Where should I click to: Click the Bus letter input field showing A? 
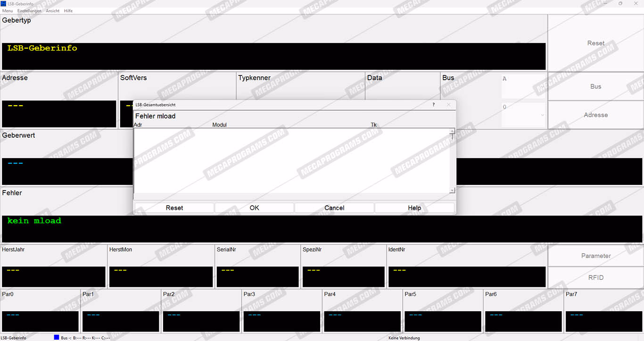pyautogui.click(x=523, y=86)
